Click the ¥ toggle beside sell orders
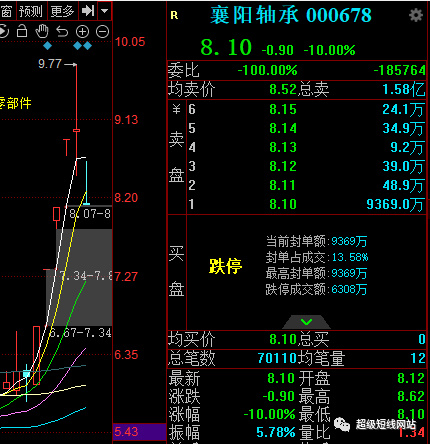Viewport: 430px width, 444px height. pyautogui.click(x=176, y=109)
